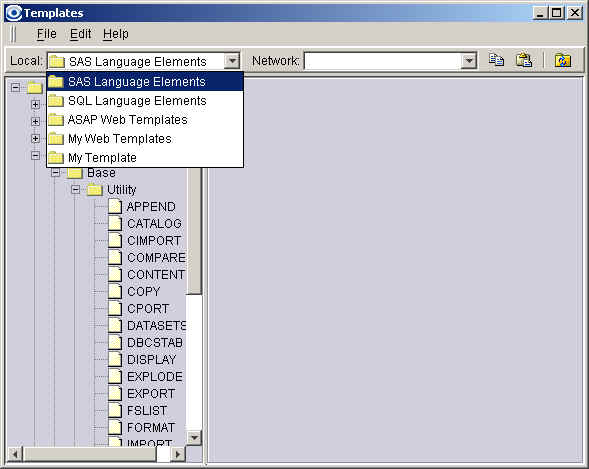Maximize the Templates window
This screenshot has height=469, width=589.
coord(557,13)
